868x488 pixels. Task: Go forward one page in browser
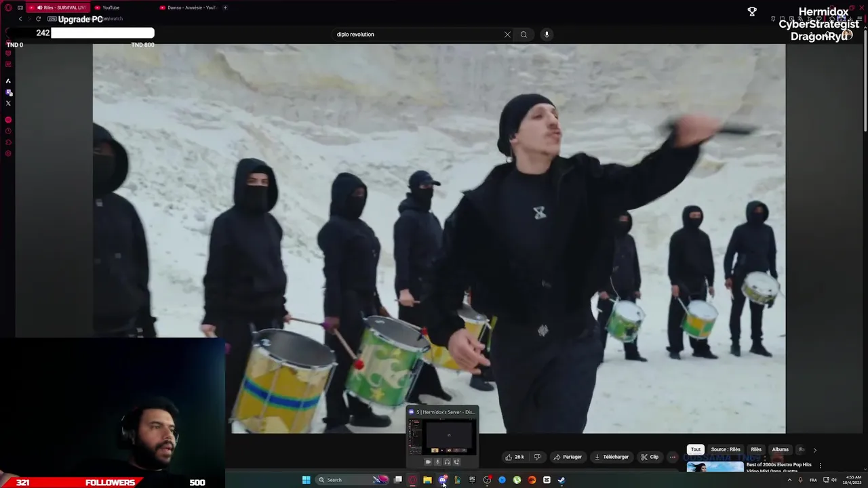coord(29,19)
